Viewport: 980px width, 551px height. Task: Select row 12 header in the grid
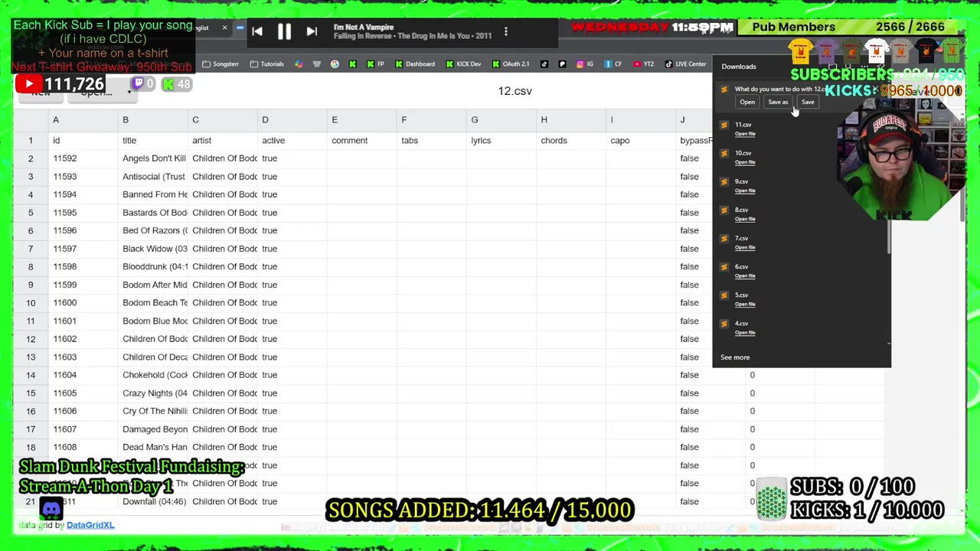tap(31, 339)
